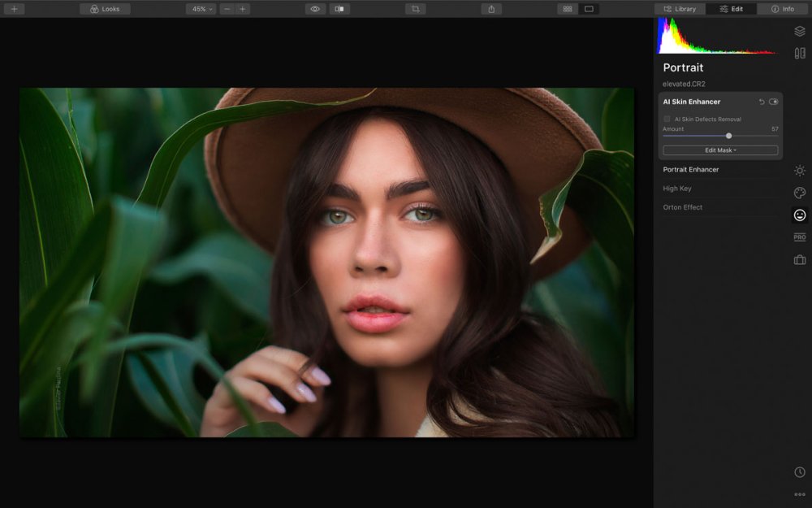
Task: Open the Layers panel icon
Action: pos(800,31)
